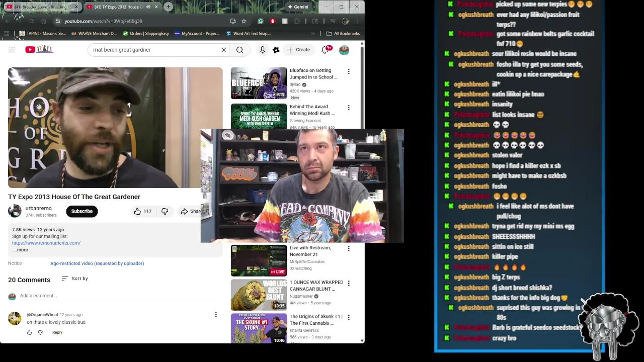Reply to OrganicWheat's comment
Image resolution: width=644 pixels, height=362 pixels.
[x=57, y=332]
